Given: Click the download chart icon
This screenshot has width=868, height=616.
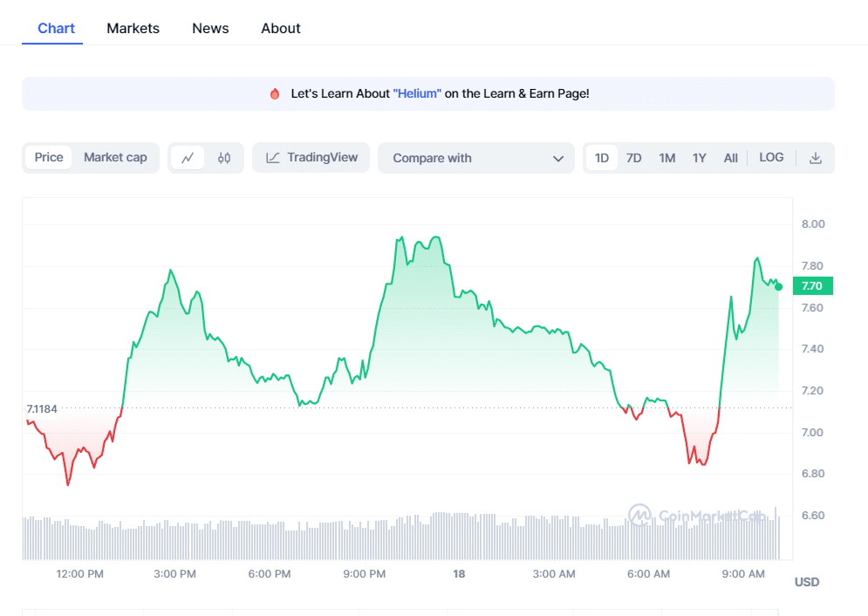Looking at the screenshot, I should point(816,158).
